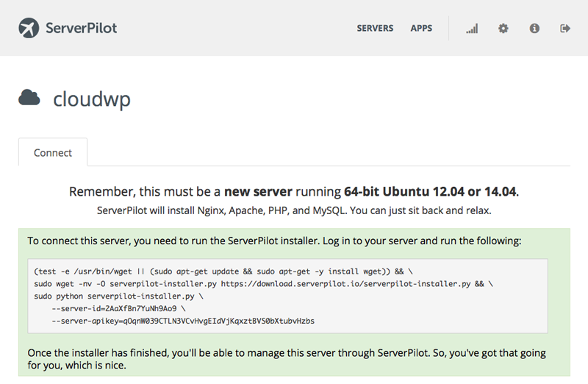Go to APPS in top navigation

pyautogui.click(x=421, y=28)
